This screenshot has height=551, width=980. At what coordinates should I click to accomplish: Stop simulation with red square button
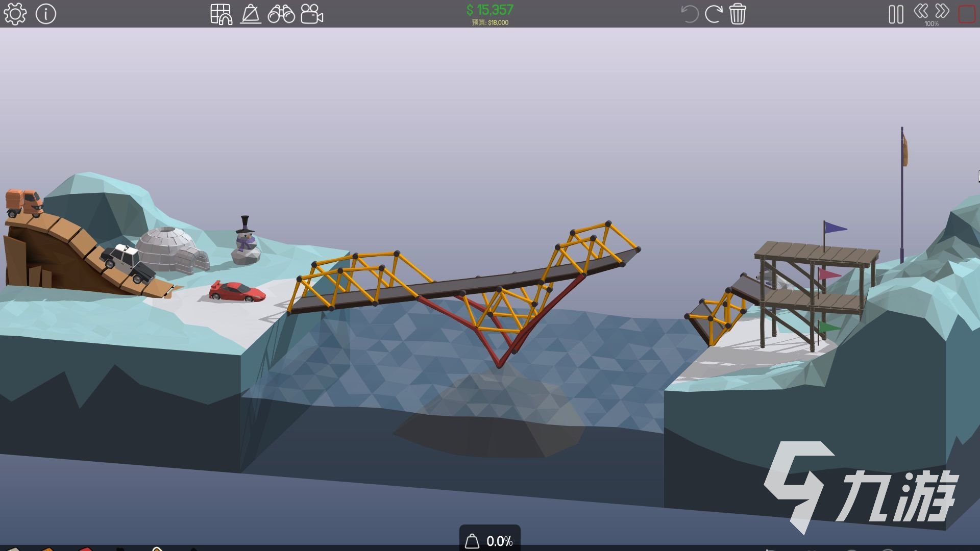(x=967, y=14)
